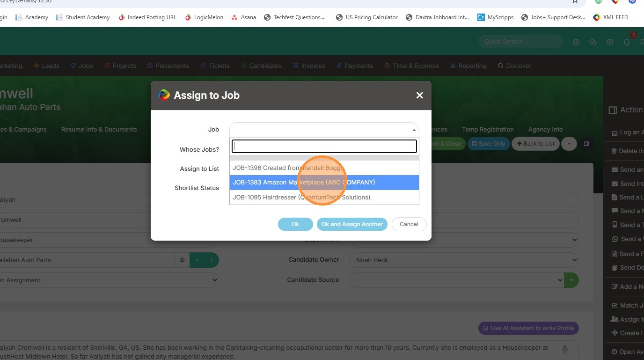
Task: Open the Jobs navigation item
Action: (x=81, y=66)
